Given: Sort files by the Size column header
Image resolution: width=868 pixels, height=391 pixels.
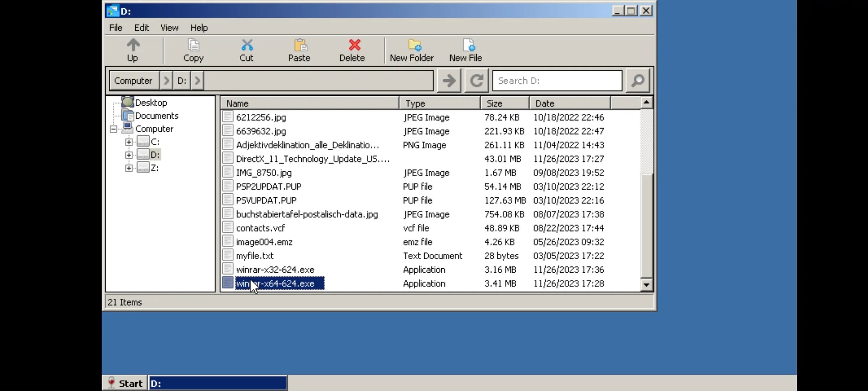Looking at the screenshot, I should 495,103.
